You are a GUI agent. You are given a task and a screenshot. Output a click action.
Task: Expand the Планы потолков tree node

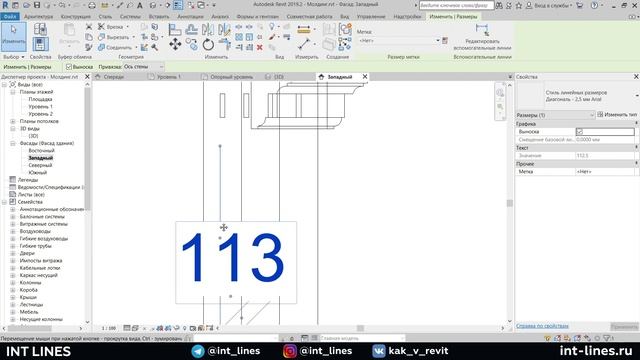(13, 121)
